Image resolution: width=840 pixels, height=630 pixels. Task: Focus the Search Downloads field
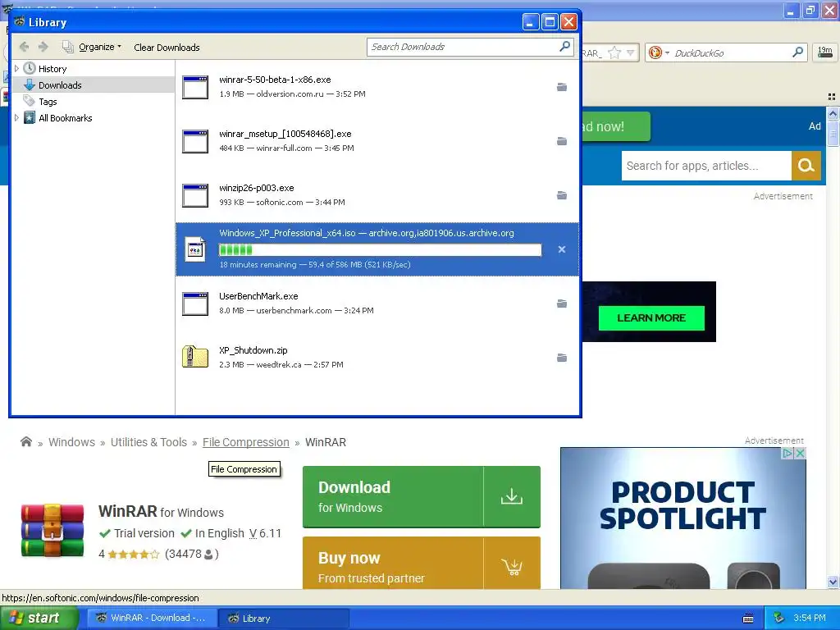pos(463,47)
